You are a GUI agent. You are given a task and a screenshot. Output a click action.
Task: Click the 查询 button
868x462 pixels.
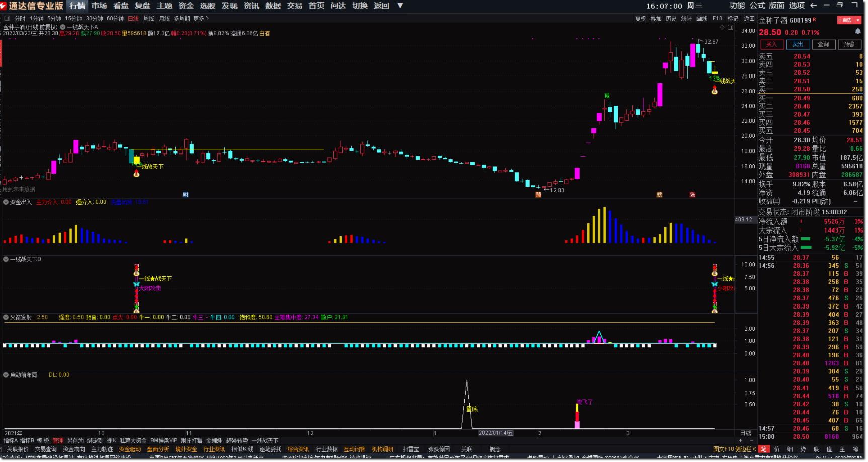tap(823, 44)
